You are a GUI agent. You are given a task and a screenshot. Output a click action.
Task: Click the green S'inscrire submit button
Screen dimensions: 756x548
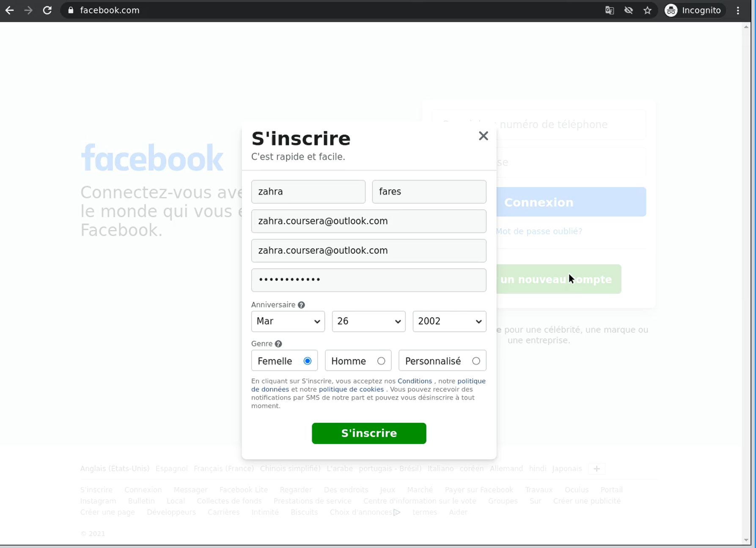[369, 433]
